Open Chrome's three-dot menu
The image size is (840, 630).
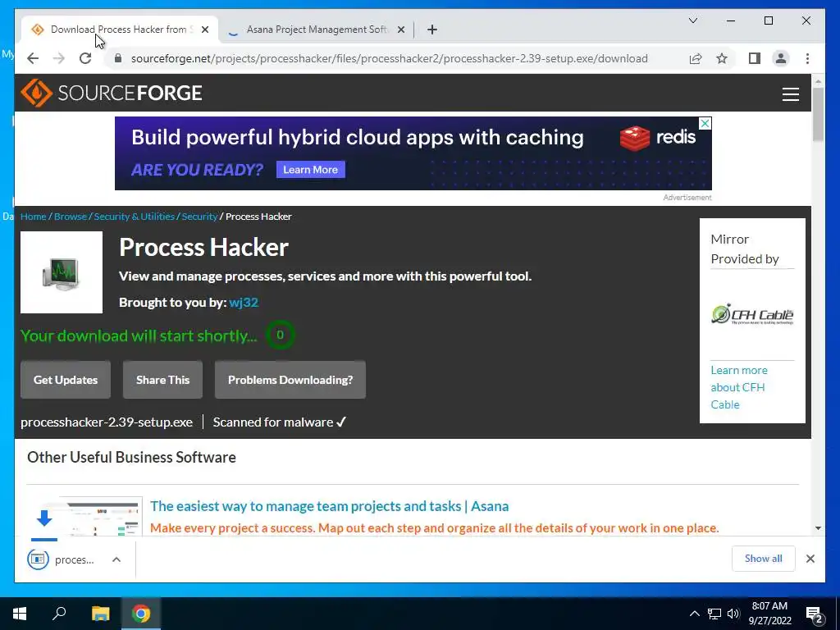tap(807, 58)
